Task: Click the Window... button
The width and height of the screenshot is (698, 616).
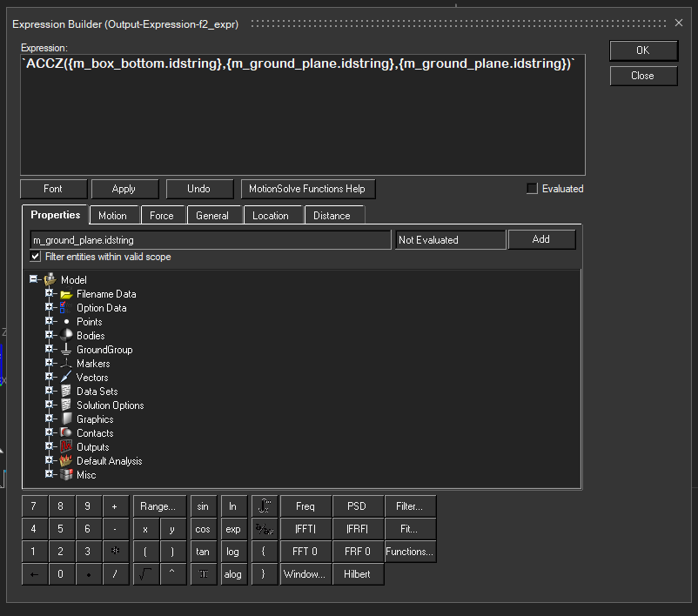Action: [x=305, y=574]
